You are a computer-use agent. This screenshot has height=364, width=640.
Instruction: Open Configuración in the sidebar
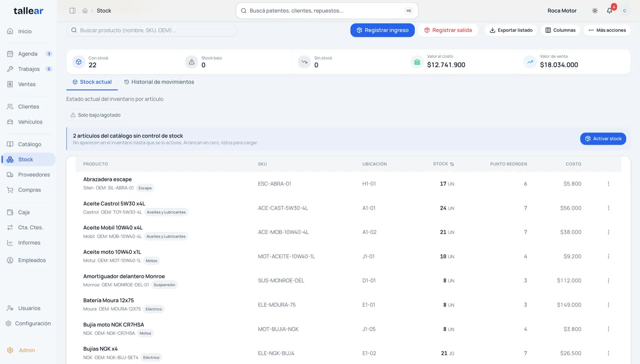tap(29, 323)
